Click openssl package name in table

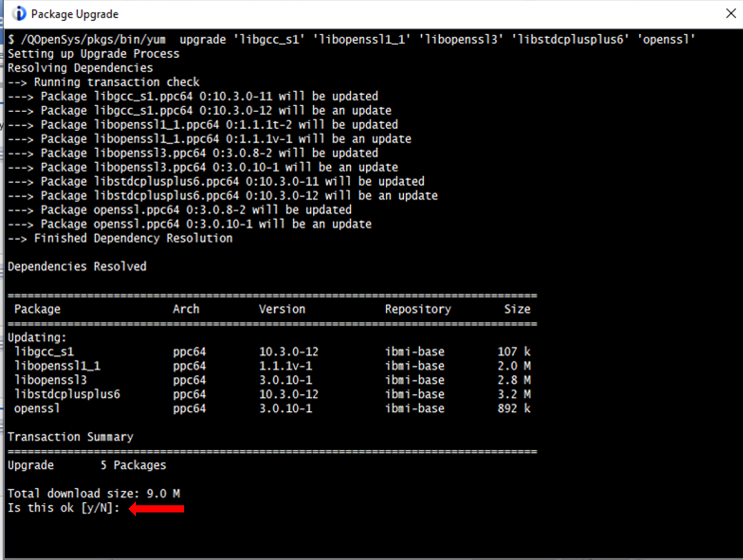click(x=37, y=408)
